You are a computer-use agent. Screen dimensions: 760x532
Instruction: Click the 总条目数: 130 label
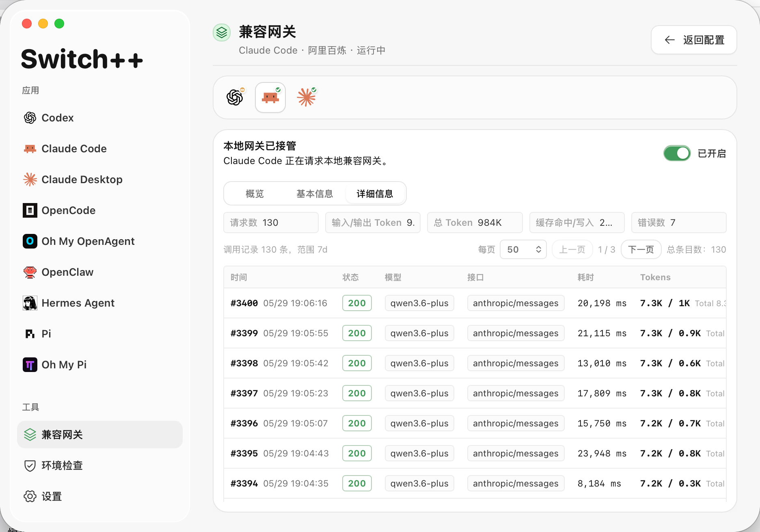point(696,249)
